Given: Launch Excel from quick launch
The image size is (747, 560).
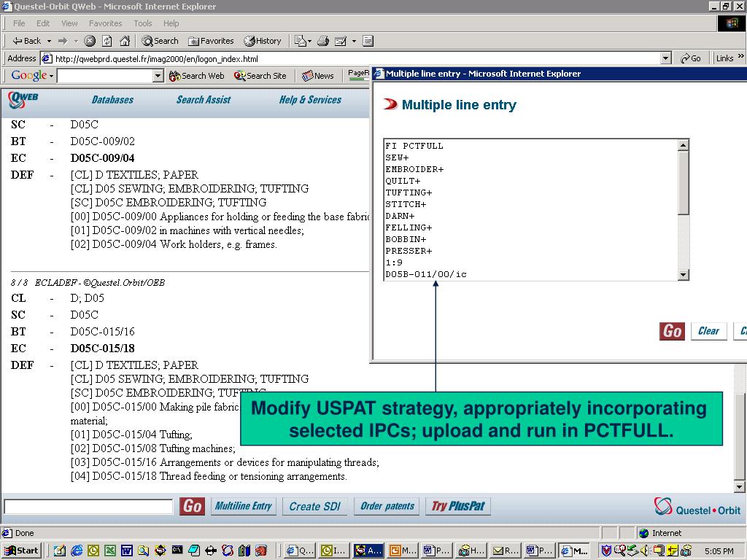Looking at the screenshot, I should [110, 551].
